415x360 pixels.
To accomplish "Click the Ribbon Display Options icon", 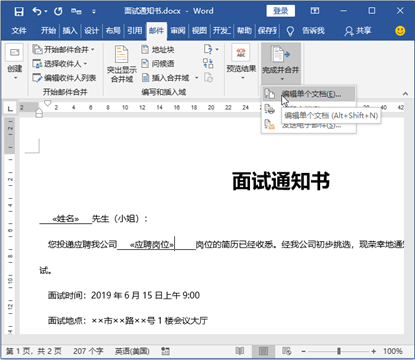I will [315, 11].
